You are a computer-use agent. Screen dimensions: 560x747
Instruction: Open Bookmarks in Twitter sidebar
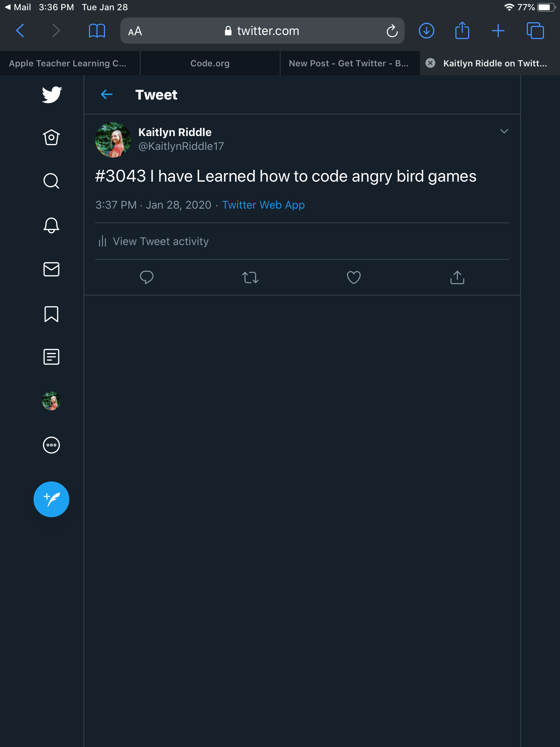click(x=51, y=314)
